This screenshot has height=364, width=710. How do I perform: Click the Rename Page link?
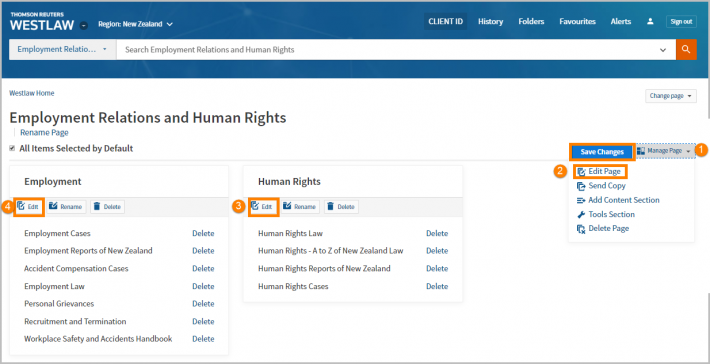(x=44, y=133)
